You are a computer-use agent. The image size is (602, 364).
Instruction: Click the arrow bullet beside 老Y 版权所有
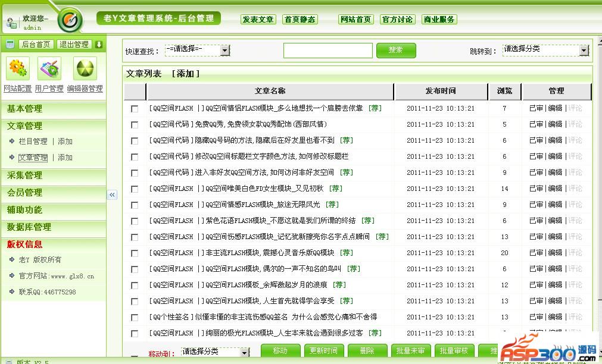(x=11, y=260)
